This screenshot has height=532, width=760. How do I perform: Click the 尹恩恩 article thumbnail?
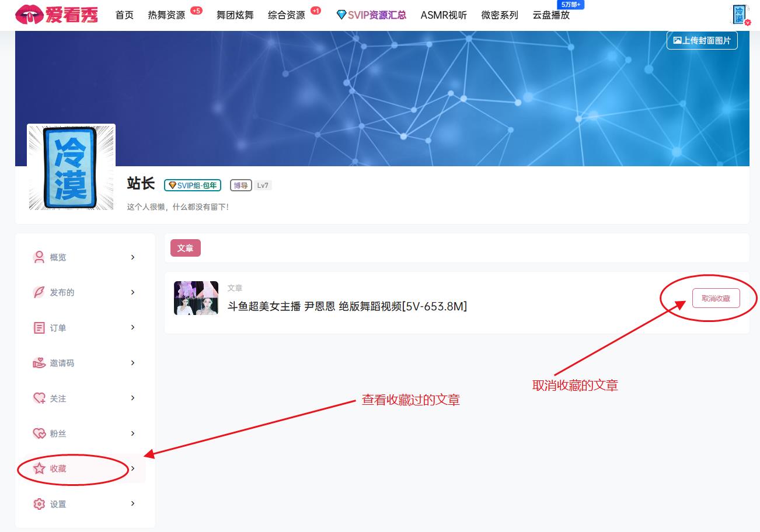196,298
